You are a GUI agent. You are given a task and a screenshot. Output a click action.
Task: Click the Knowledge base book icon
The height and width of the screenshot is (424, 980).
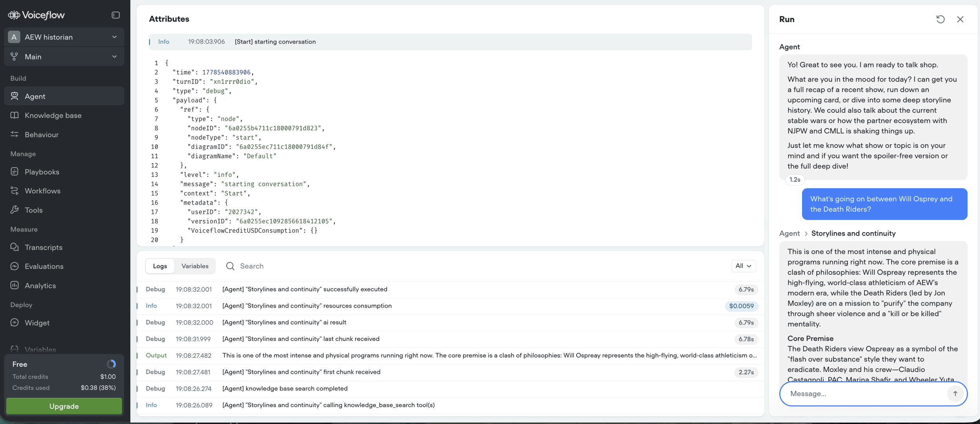tap(15, 115)
